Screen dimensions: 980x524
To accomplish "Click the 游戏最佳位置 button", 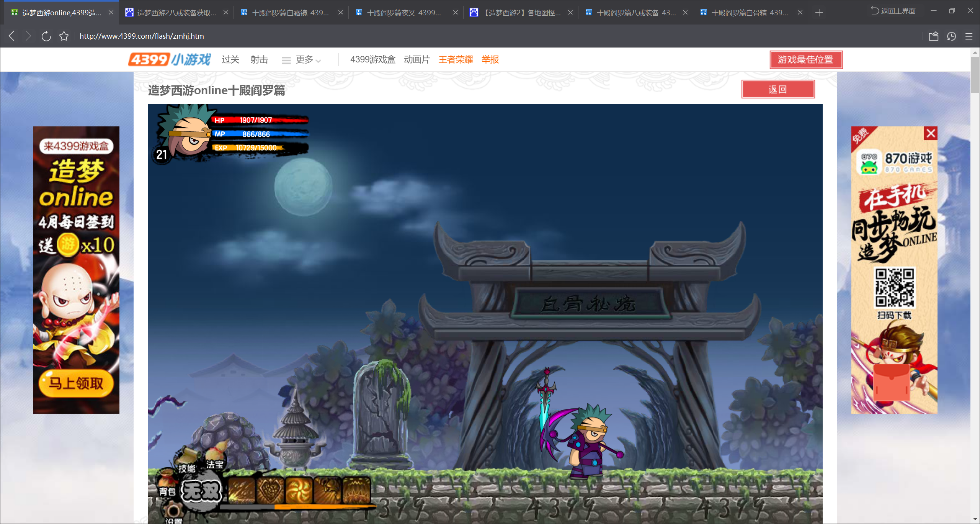I will coord(806,60).
